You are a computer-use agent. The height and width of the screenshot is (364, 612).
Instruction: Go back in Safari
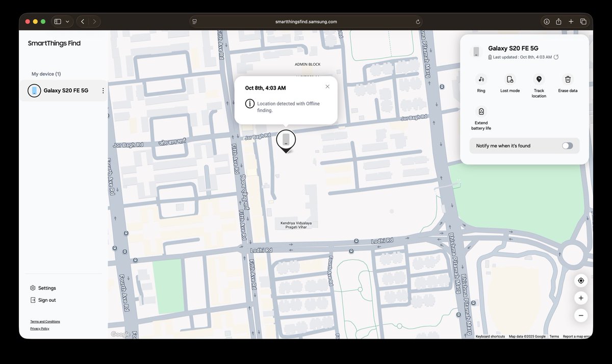[83, 21]
